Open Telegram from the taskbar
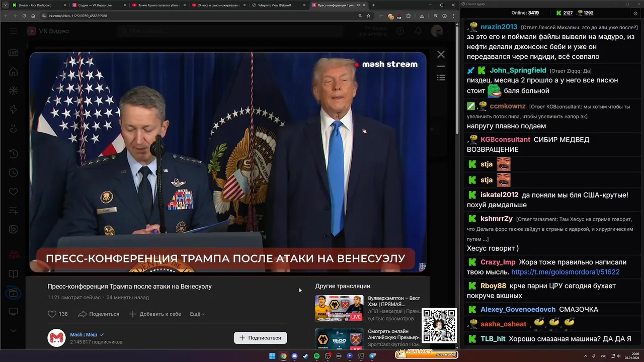 (372, 356)
